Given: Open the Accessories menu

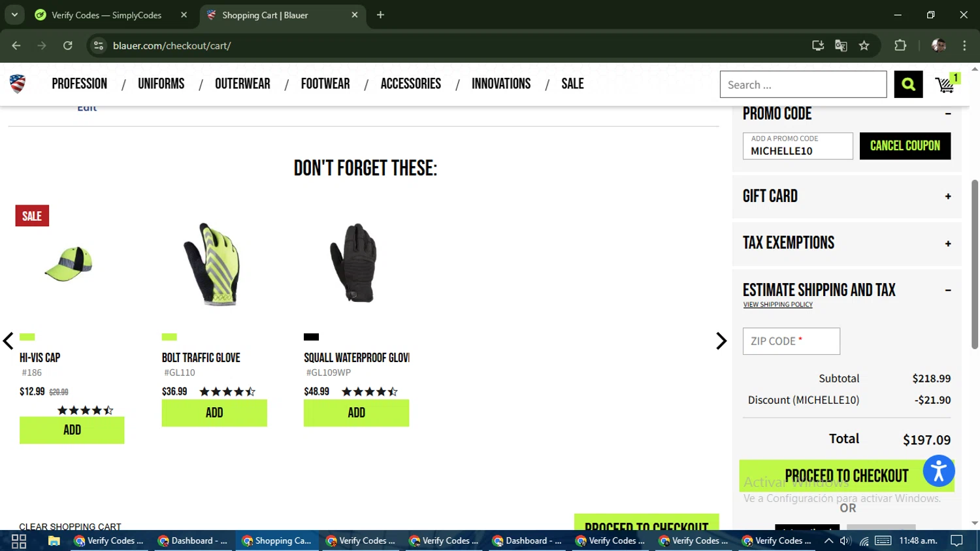Looking at the screenshot, I should (x=410, y=84).
